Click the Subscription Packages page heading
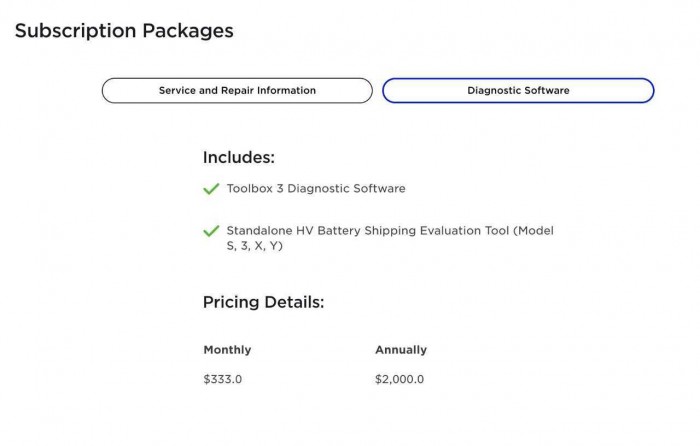 [x=124, y=31]
